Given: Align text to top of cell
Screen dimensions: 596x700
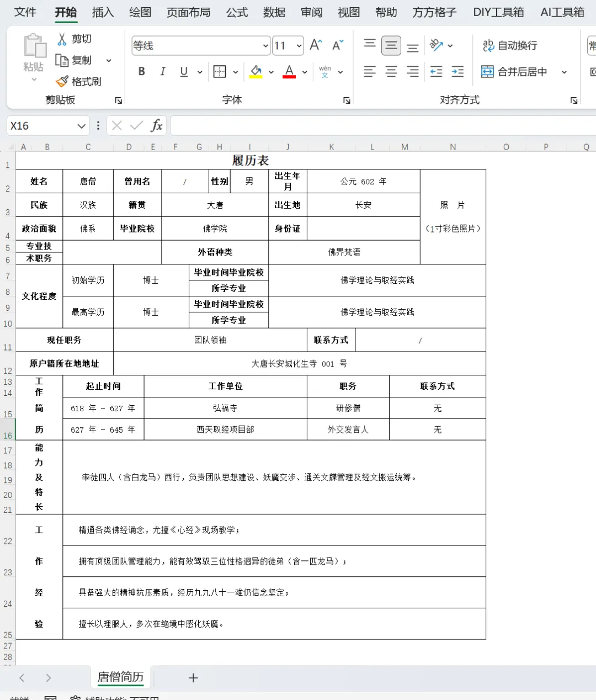Looking at the screenshot, I should [370, 45].
